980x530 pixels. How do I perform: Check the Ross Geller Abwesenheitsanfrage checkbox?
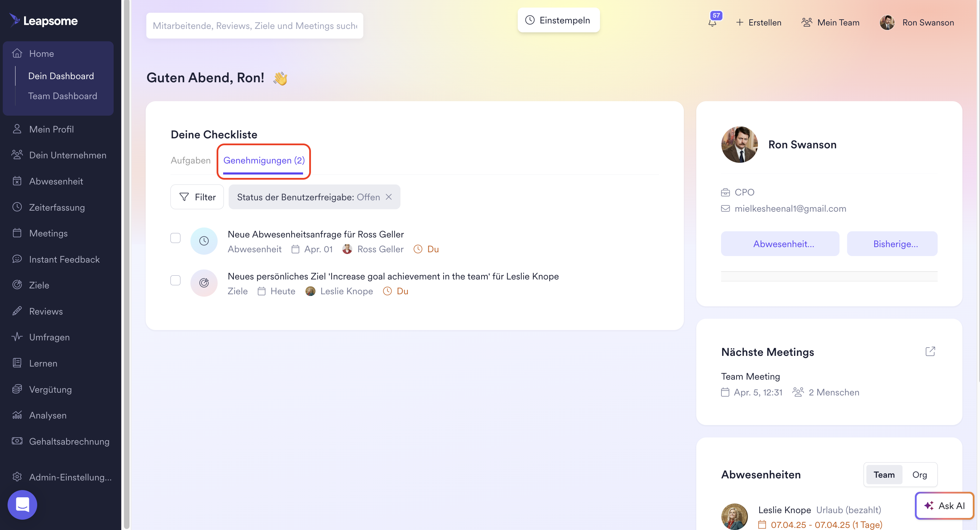(x=175, y=238)
